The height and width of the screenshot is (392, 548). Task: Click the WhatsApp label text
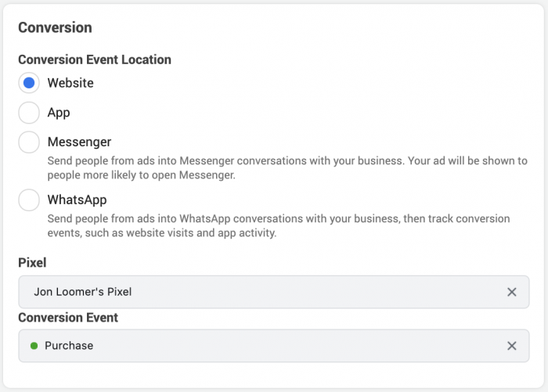coord(78,200)
